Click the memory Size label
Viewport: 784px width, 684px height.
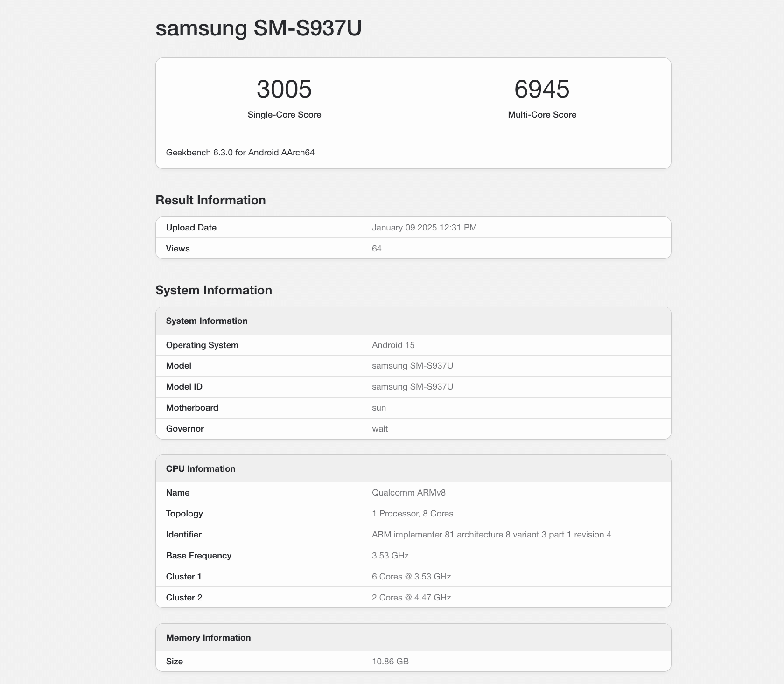pos(175,662)
